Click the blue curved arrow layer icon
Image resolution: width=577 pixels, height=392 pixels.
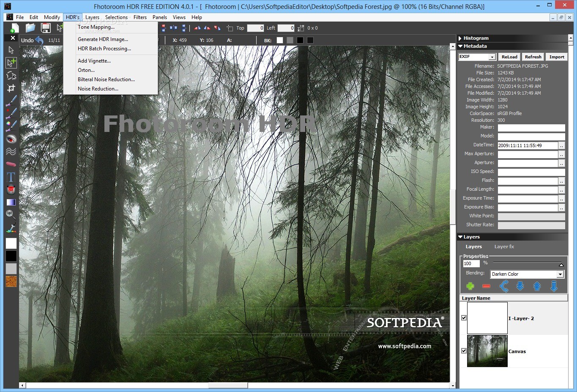click(504, 286)
